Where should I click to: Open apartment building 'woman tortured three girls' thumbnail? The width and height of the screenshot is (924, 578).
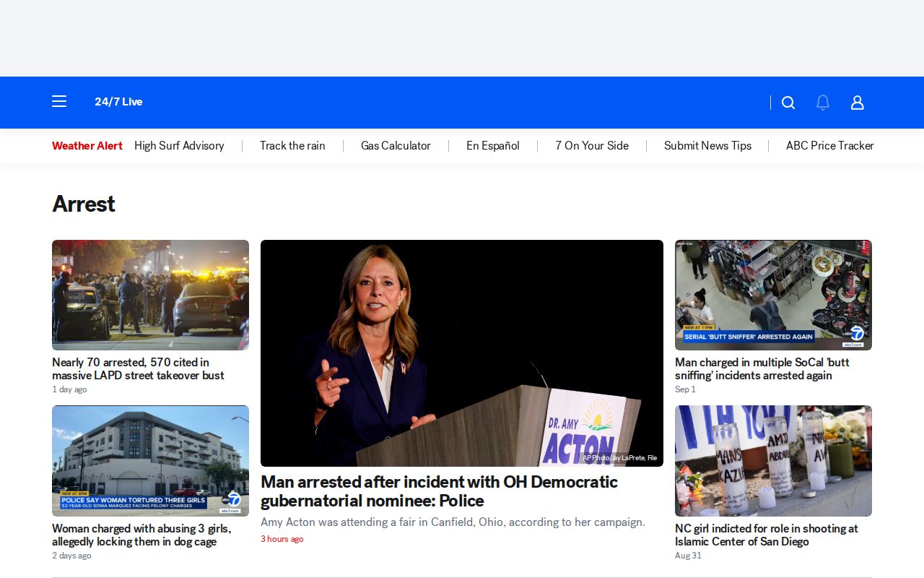pos(150,461)
